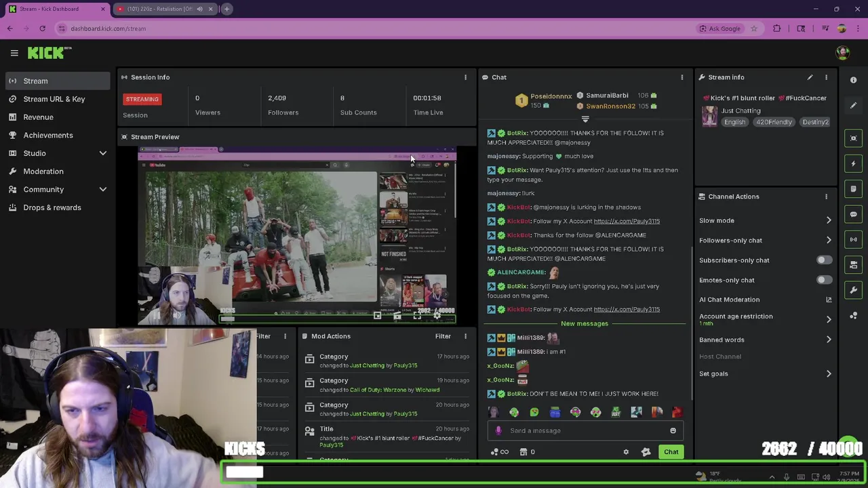This screenshot has width=868, height=488.
Task: Collapse the chat leaderboard arrow
Action: (585, 119)
